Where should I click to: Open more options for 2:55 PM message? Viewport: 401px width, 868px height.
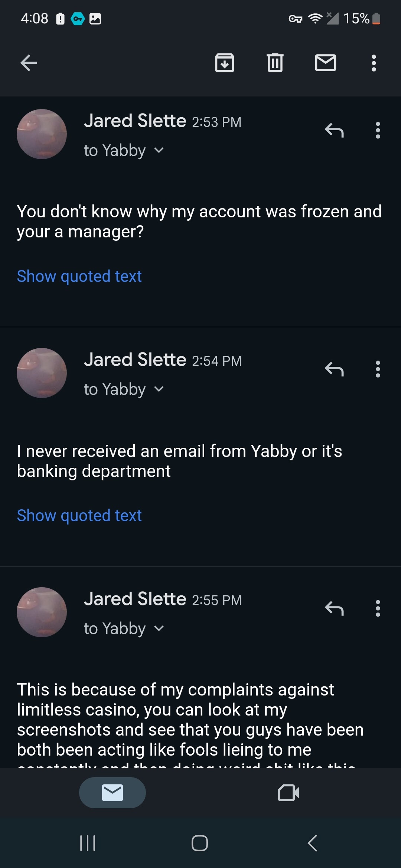point(378,608)
